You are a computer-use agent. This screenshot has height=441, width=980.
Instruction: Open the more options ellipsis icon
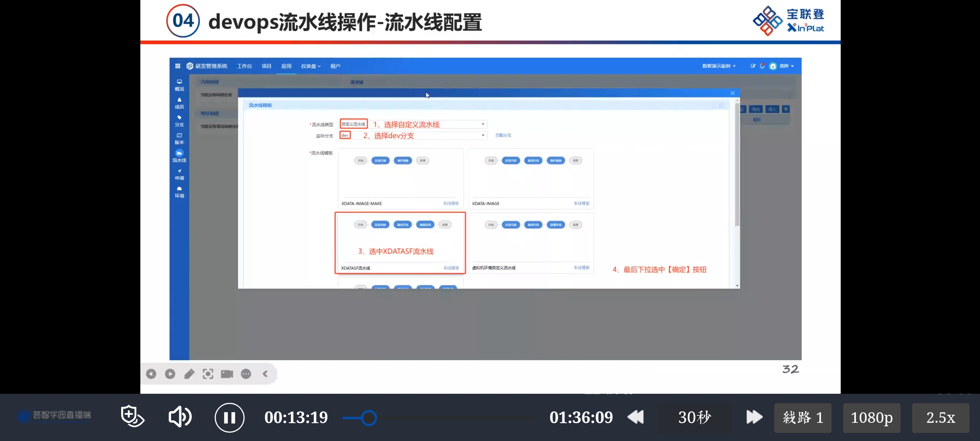[x=246, y=374]
